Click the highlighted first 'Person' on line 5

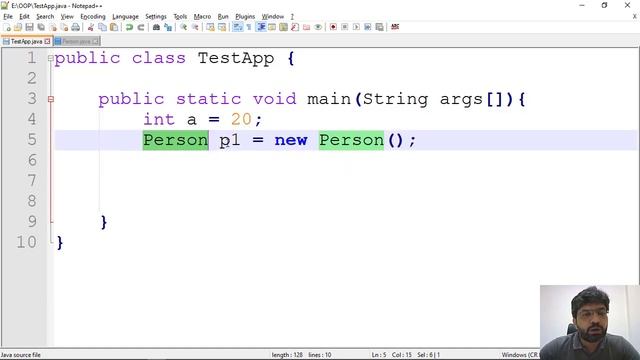[176, 140]
